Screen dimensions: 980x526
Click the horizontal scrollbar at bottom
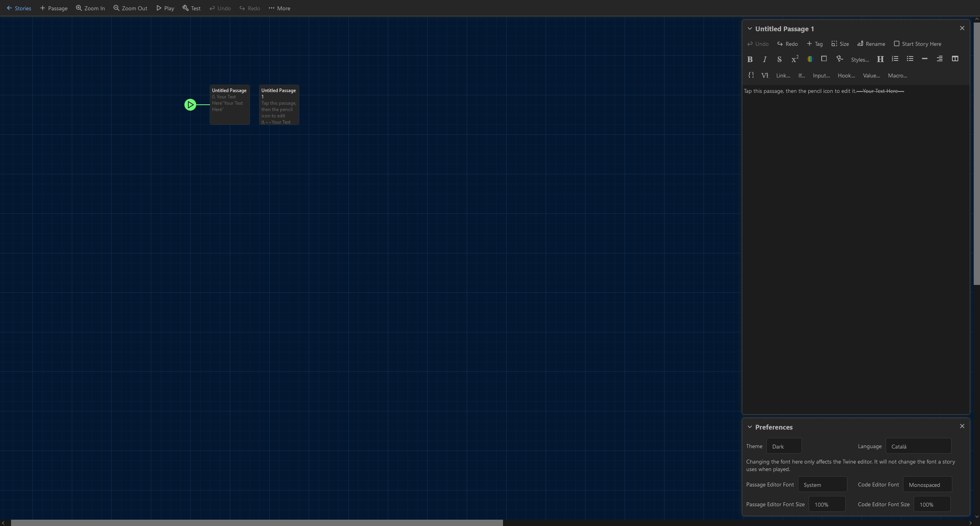point(257,523)
